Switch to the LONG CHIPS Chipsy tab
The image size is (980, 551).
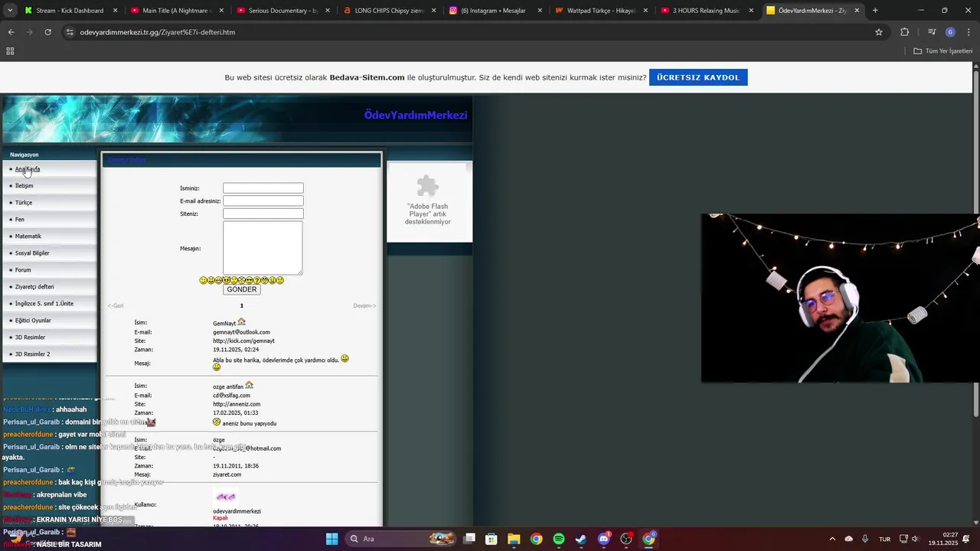[x=389, y=11]
